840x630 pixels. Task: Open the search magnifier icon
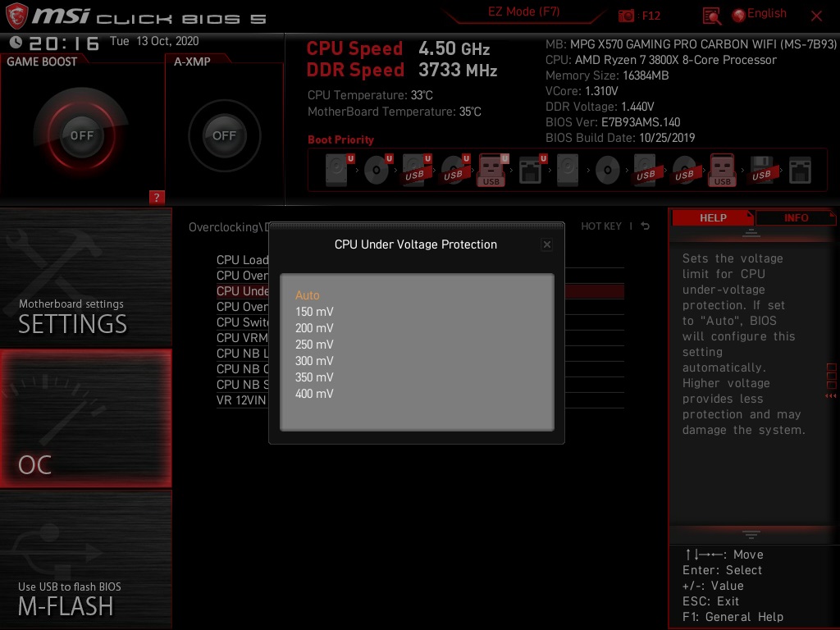711,16
